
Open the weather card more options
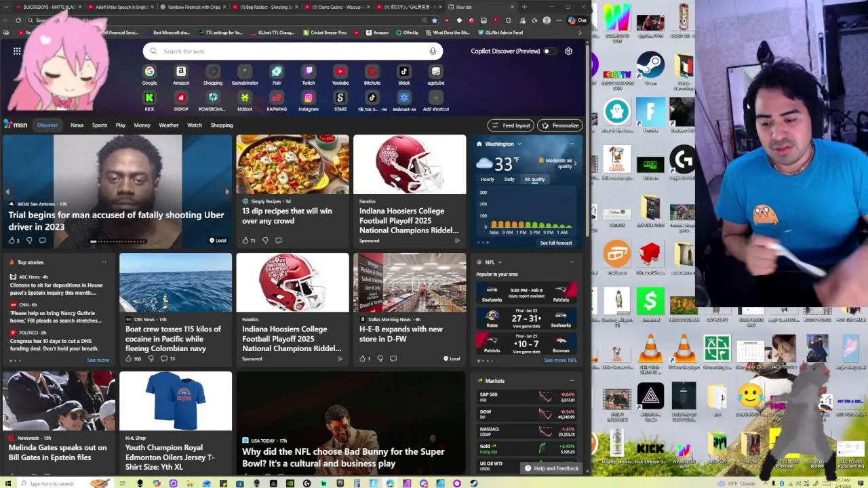coord(572,144)
